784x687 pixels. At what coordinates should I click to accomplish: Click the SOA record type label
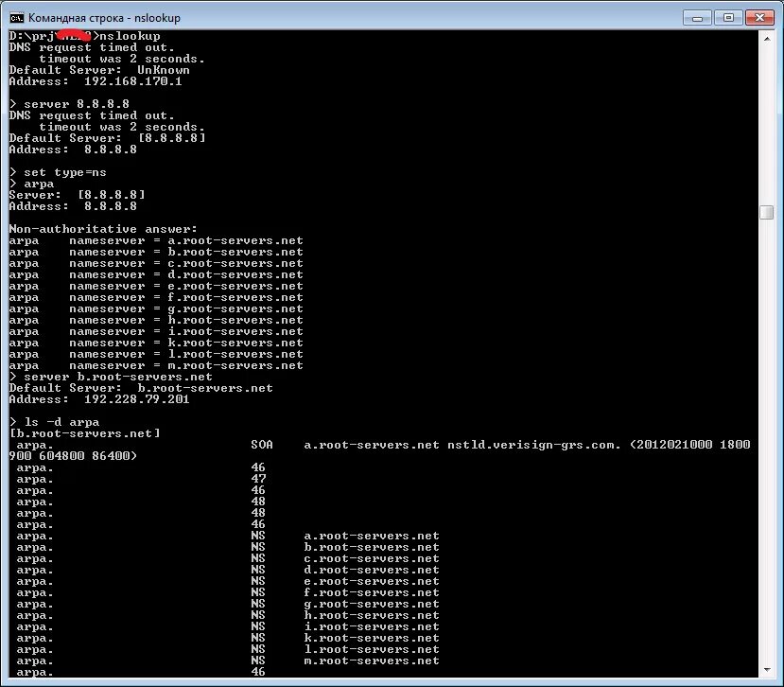(x=262, y=445)
